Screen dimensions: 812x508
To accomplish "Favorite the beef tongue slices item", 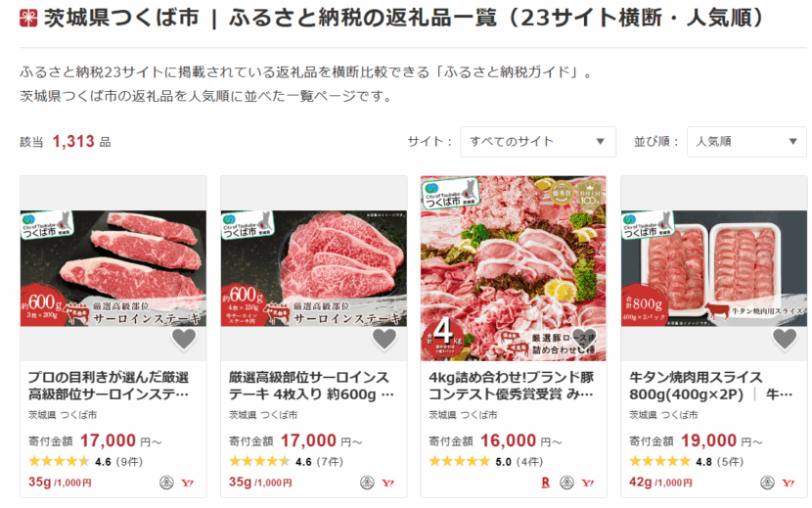I will coord(785,339).
